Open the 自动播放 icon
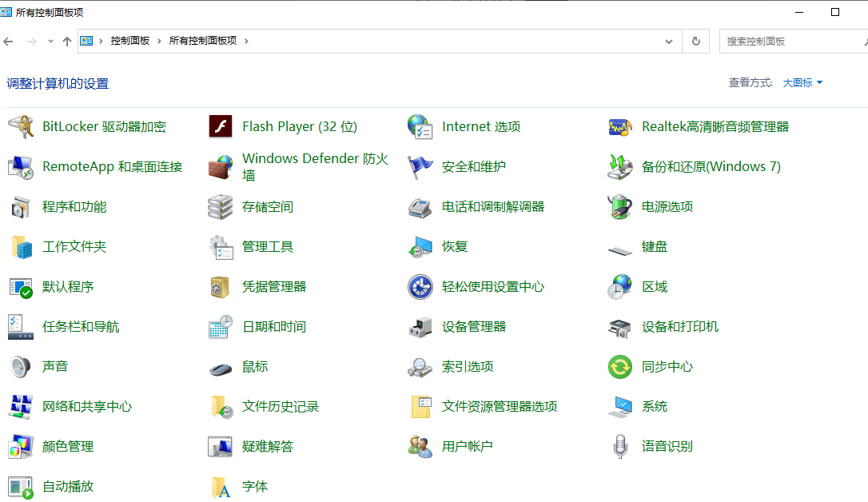Viewport: 868px width, 502px height. 21,487
